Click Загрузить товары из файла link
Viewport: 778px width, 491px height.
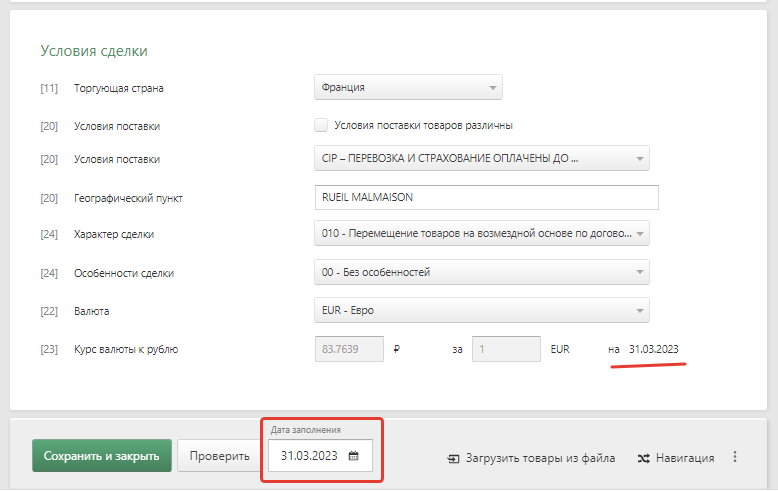(x=540, y=458)
